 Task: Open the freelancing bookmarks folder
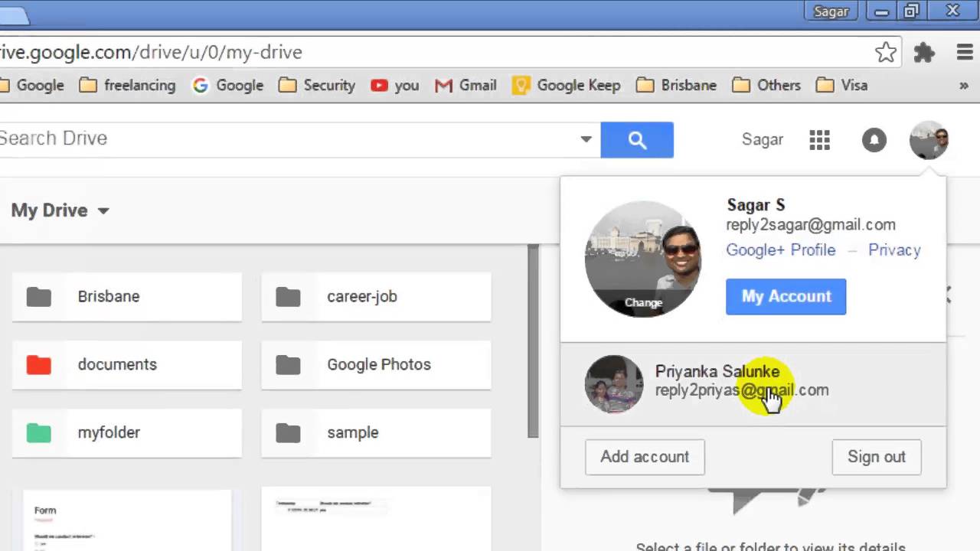[x=128, y=85]
